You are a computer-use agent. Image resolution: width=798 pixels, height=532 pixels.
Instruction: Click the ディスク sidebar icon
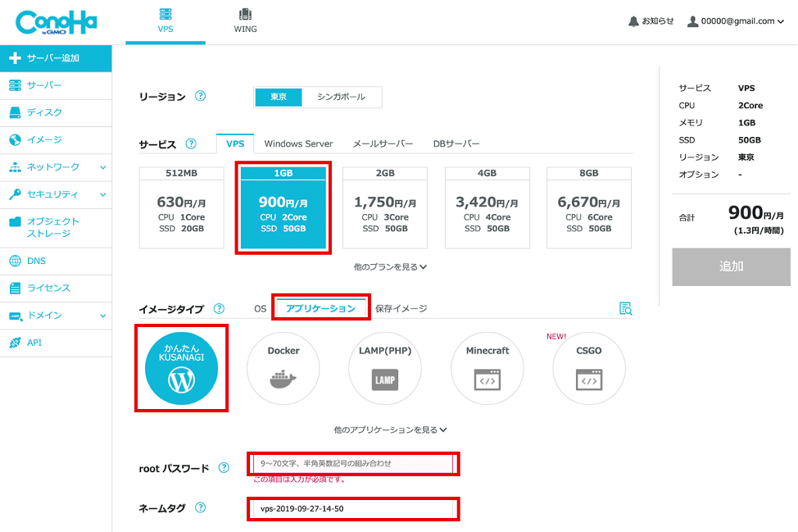[16, 112]
